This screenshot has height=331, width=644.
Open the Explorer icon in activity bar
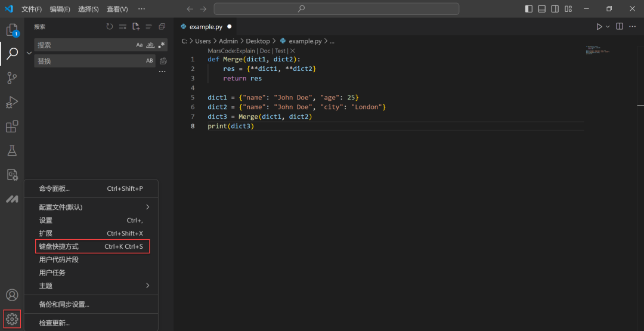[12, 30]
